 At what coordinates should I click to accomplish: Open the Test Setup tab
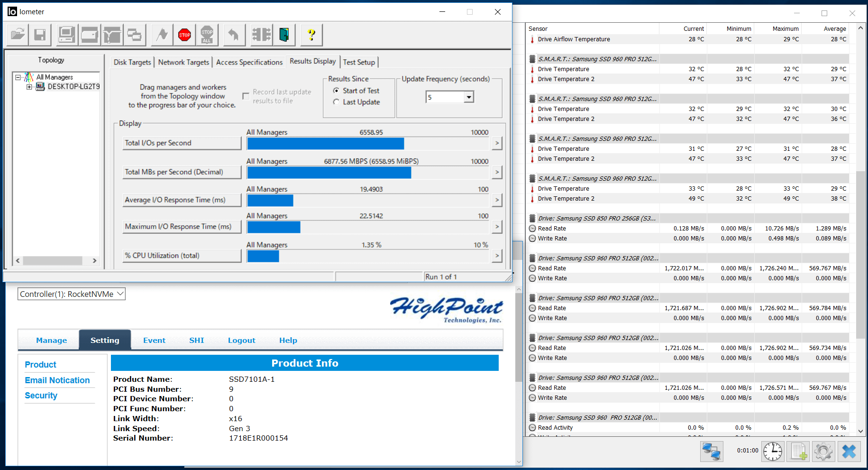point(359,62)
